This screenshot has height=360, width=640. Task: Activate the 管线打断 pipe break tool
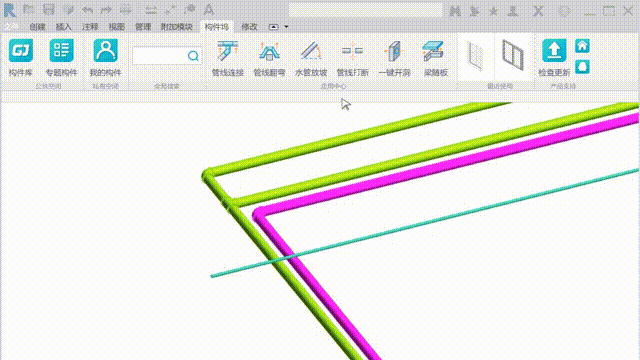click(x=353, y=58)
